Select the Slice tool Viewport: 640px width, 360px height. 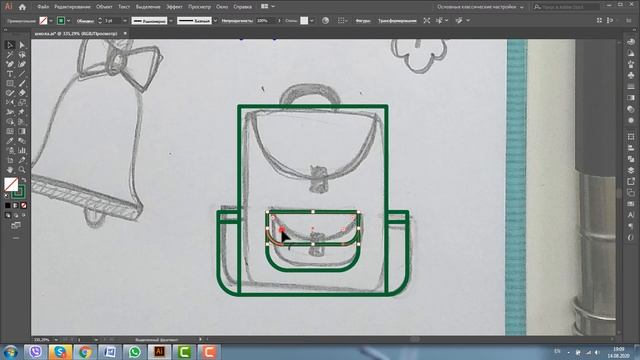tap(22, 160)
